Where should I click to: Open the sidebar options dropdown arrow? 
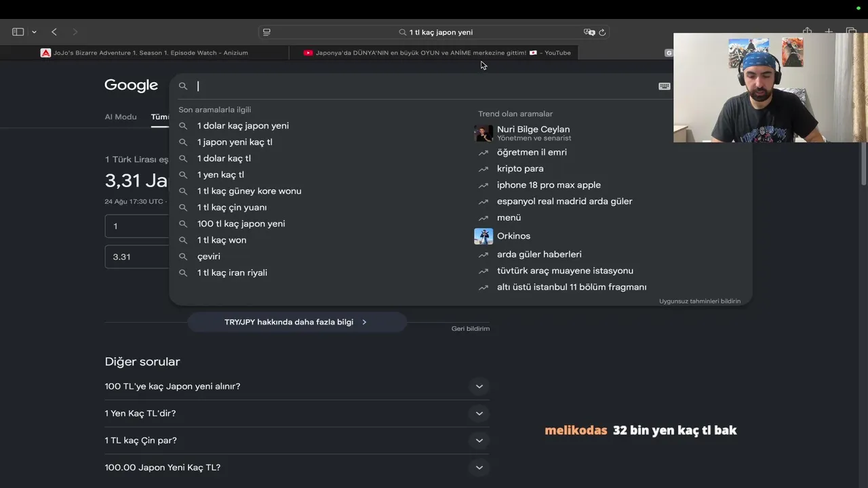pos(34,32)
